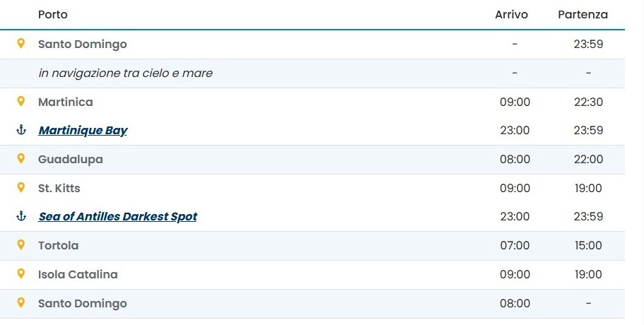Viewport: 644px width, 325px height.
Task: Click the pin icon beside Martinica
Action: click(x=21, y=101)
